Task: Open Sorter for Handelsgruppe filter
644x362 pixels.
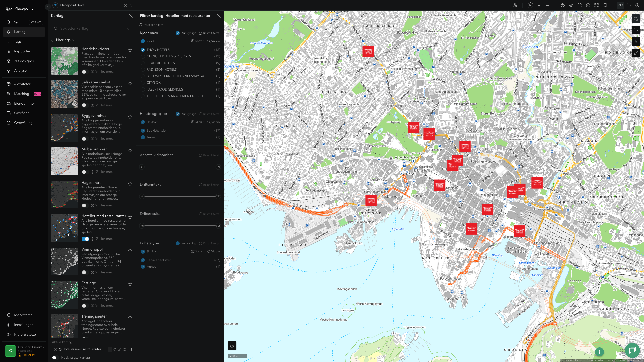Action: tap(197, 122)
